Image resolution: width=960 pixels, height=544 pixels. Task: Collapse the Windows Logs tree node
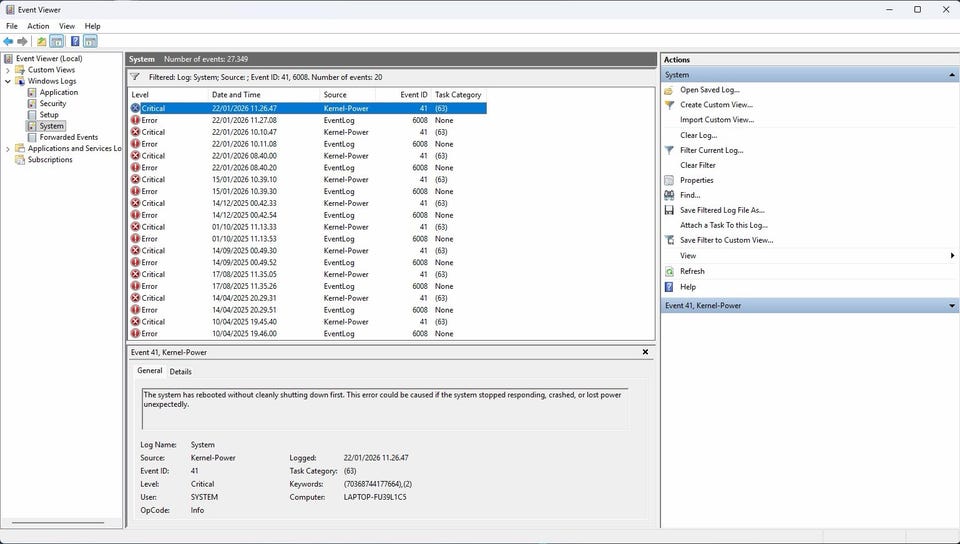coord(8,81)
